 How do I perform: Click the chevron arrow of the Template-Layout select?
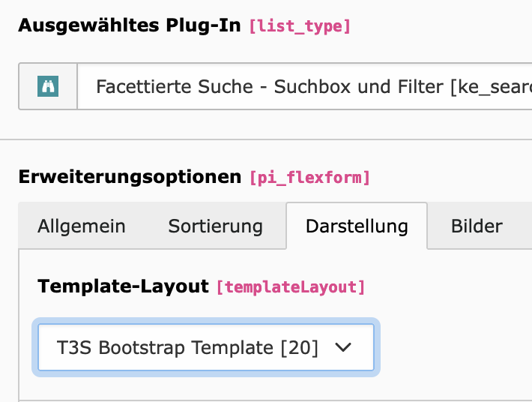tap(343, 347)
